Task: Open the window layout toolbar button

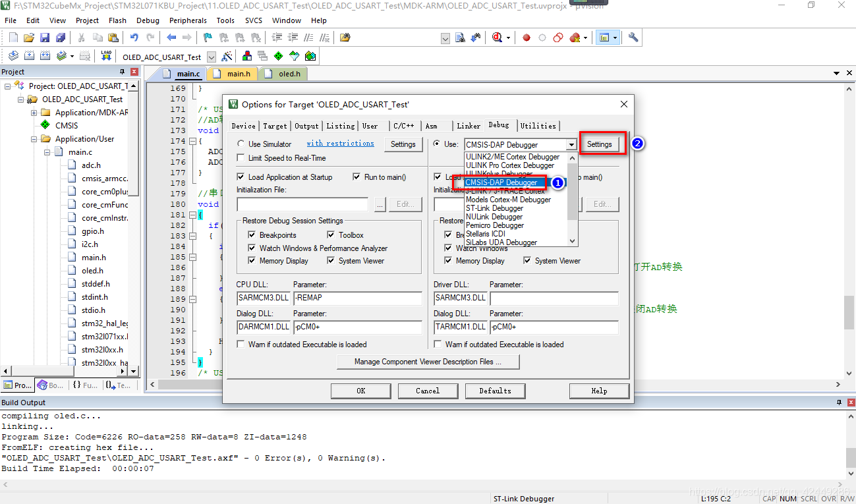Action: 607,38
